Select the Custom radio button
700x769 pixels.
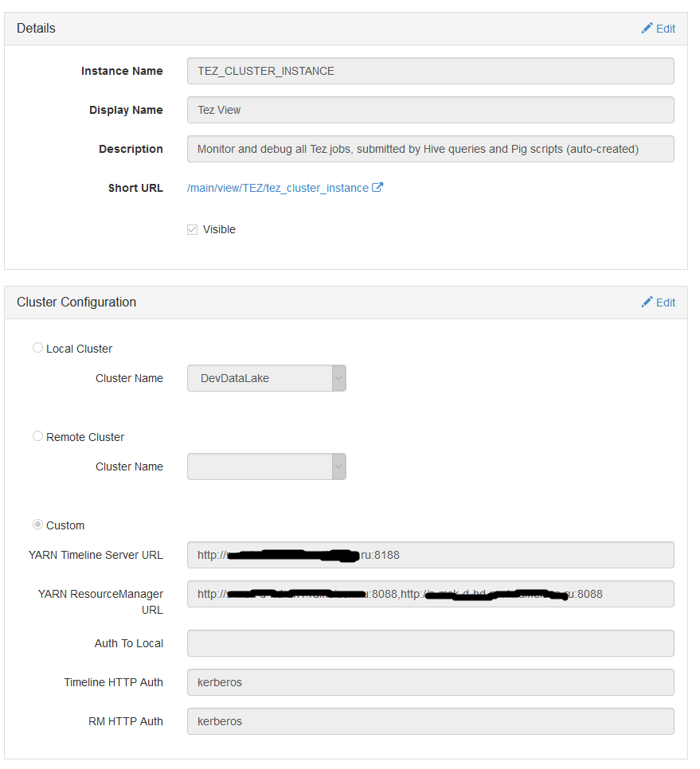click(x=37, y=524)
